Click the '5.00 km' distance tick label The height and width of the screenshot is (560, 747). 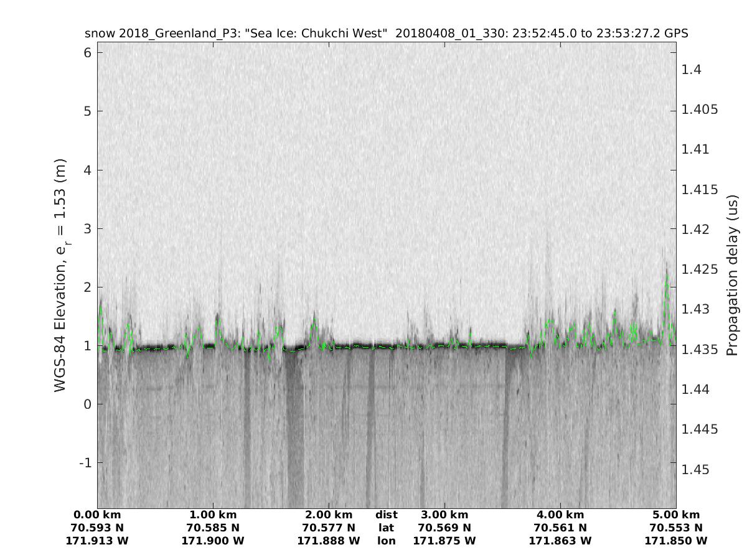click(676, 515)
